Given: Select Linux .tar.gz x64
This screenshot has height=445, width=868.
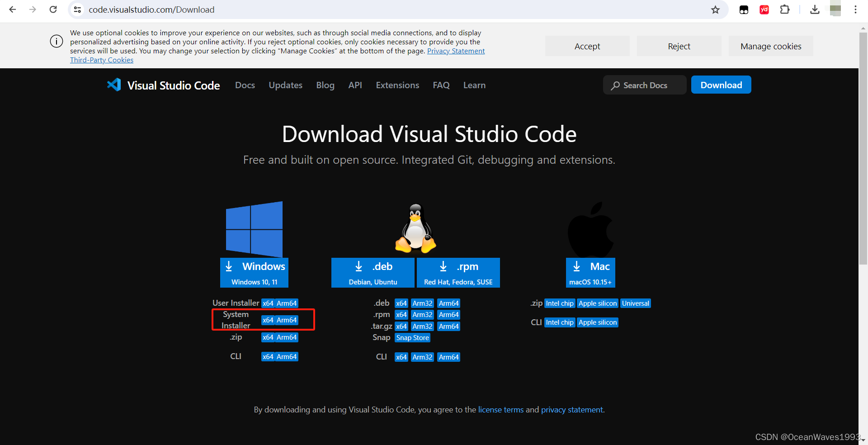Looking at the screenshot, I should tap(401, 327).
